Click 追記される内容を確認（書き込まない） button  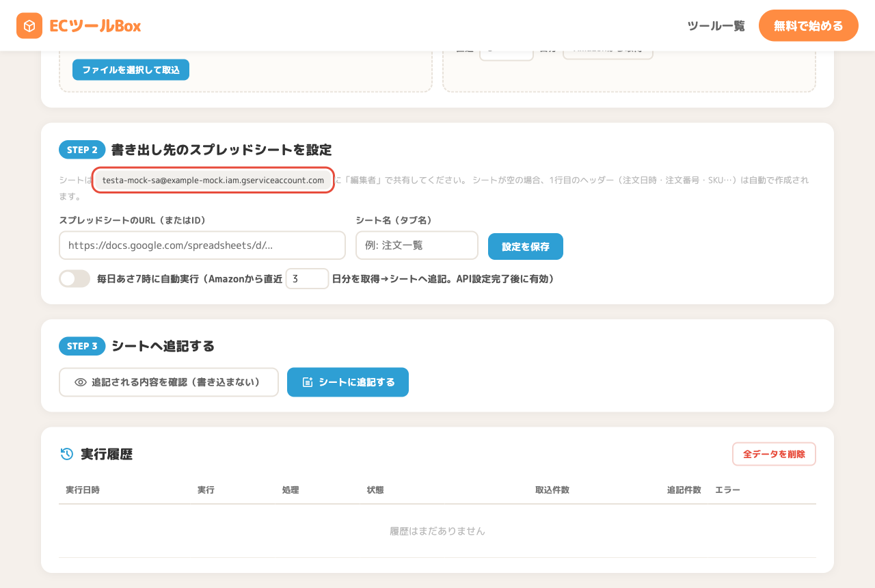coord(169,382)
